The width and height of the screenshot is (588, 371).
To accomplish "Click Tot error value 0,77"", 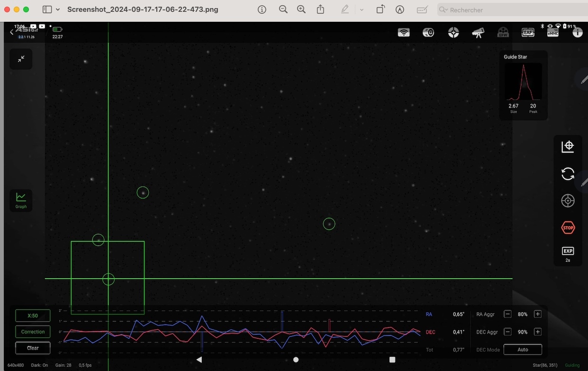I will [459, 350].
